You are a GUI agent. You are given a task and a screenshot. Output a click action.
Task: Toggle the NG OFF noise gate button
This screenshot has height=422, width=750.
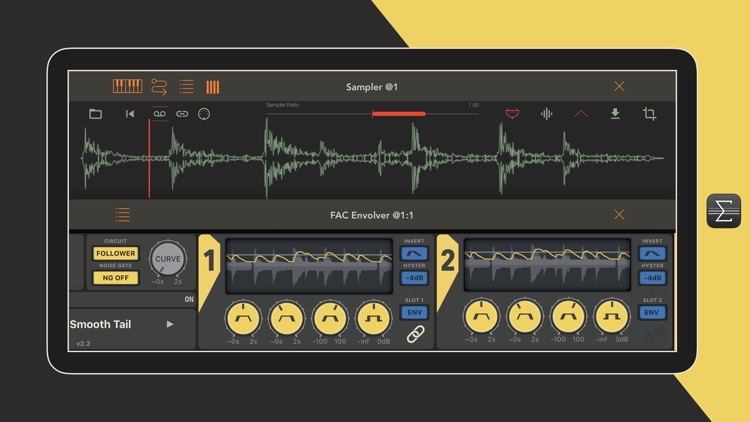point(115,278)
